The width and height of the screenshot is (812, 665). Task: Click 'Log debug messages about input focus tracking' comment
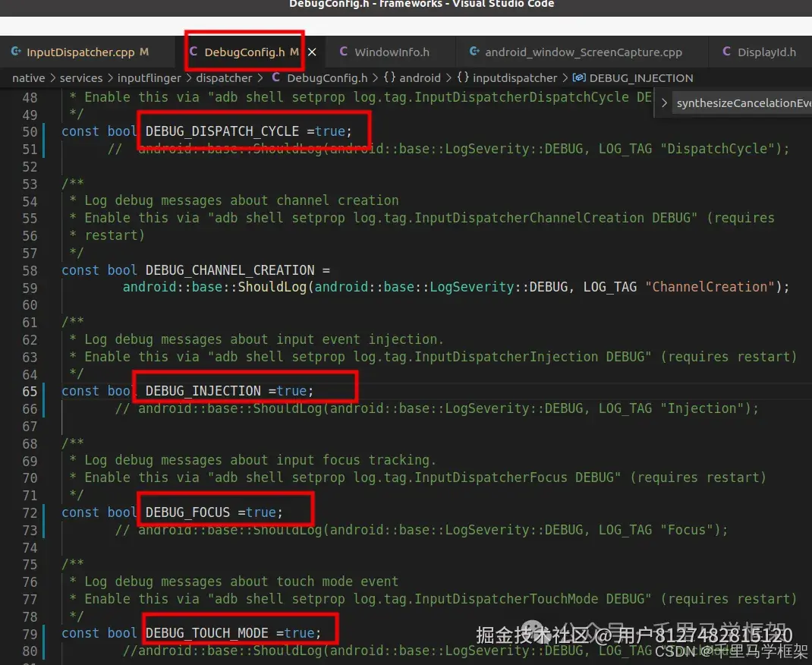click(260, 460)
